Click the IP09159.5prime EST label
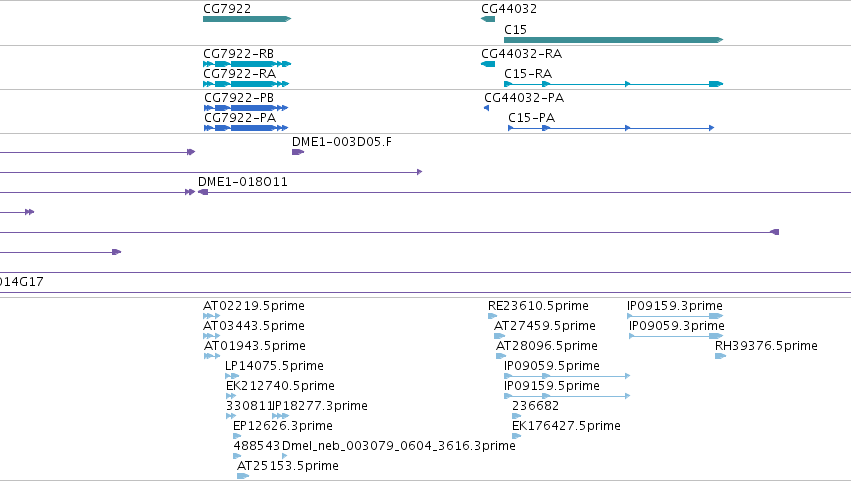 pyautogui.click(x=552, y=386)
